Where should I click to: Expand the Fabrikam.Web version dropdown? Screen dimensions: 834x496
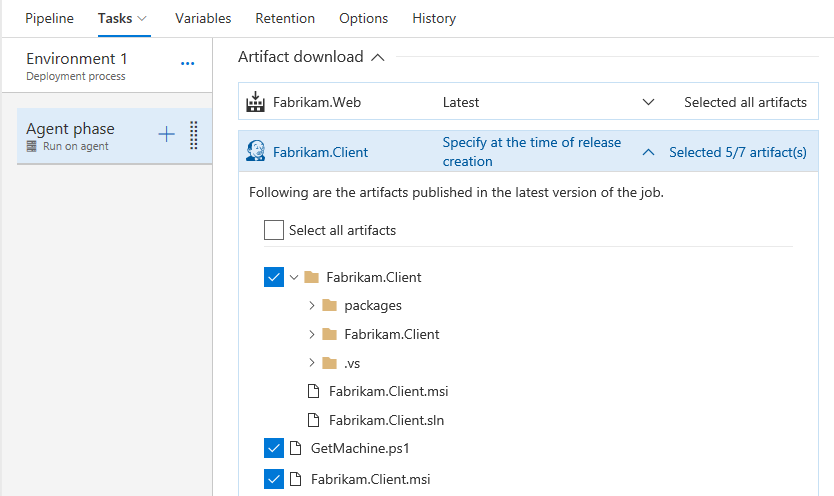tap(648, 102)
